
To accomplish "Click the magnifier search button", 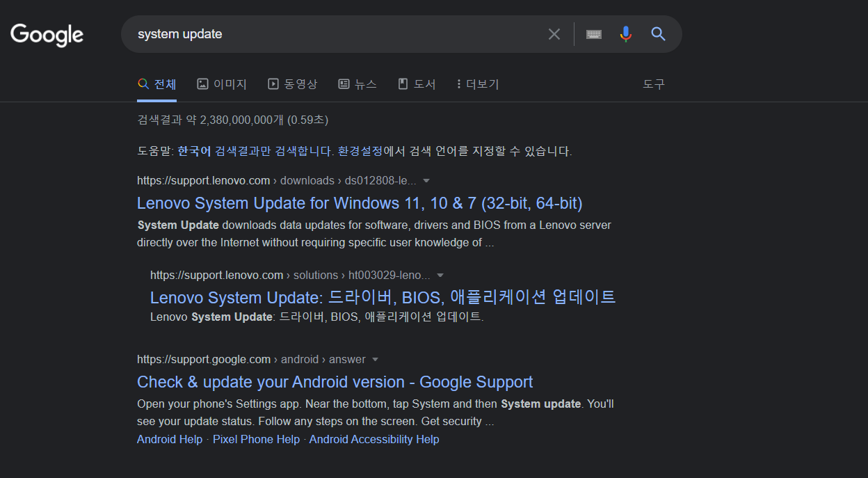I will pyautogui.click(x=659, y=34).
